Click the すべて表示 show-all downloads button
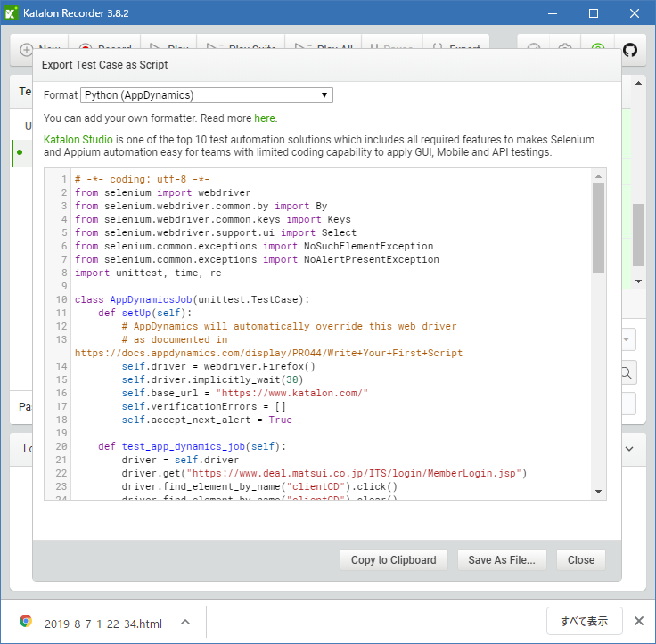This screenshot has height=644, width=656. pos(584,622)
